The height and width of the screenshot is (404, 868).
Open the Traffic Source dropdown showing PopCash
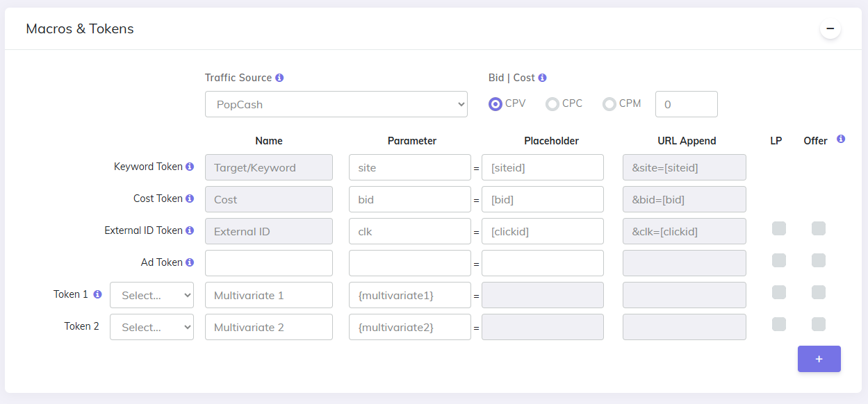click(336, 103)
